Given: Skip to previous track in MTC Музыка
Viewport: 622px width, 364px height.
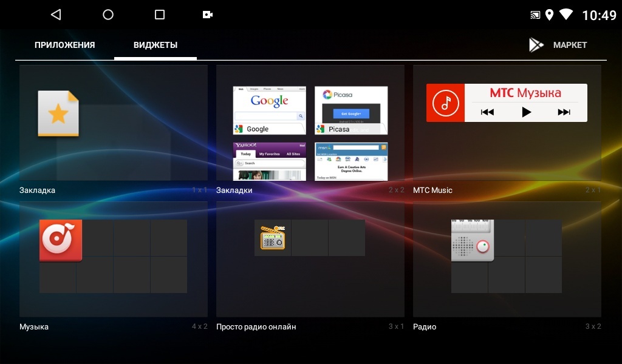Looking at the screenshot, I should pyautogui.click(x=487, y=112).
